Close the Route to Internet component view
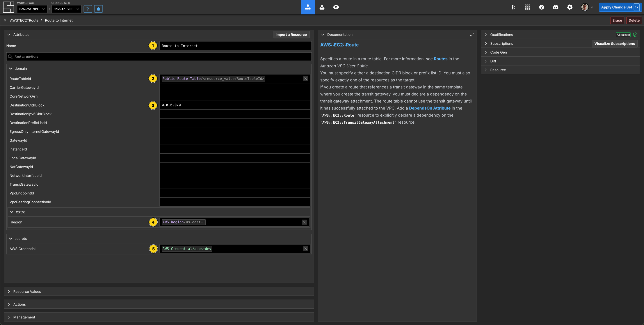The image size is (644, 325). coord(5,21)
